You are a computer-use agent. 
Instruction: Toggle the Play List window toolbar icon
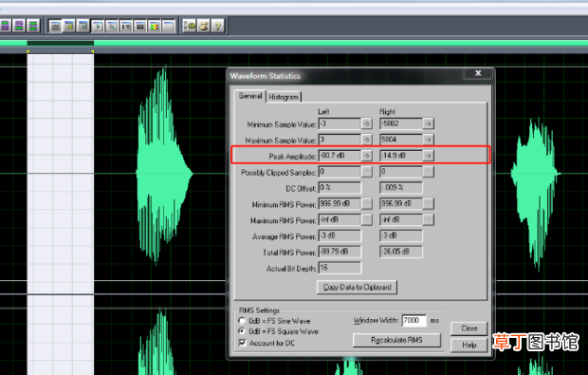coord(83,27)
